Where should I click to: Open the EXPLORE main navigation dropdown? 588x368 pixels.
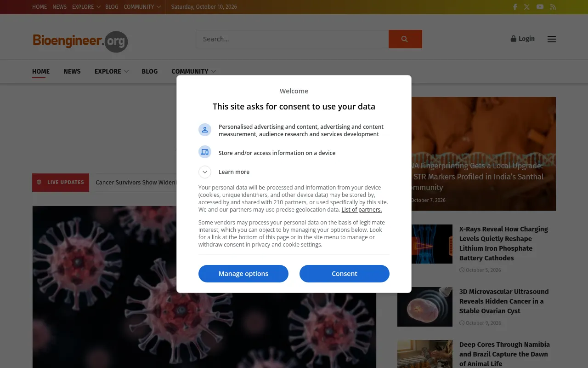(x=111, y=71)
